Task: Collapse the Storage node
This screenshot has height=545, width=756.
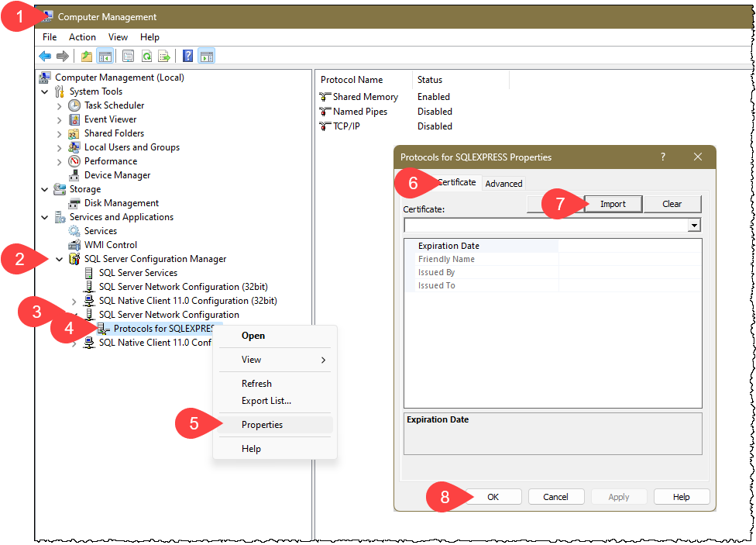Action: tap(45, 190)
